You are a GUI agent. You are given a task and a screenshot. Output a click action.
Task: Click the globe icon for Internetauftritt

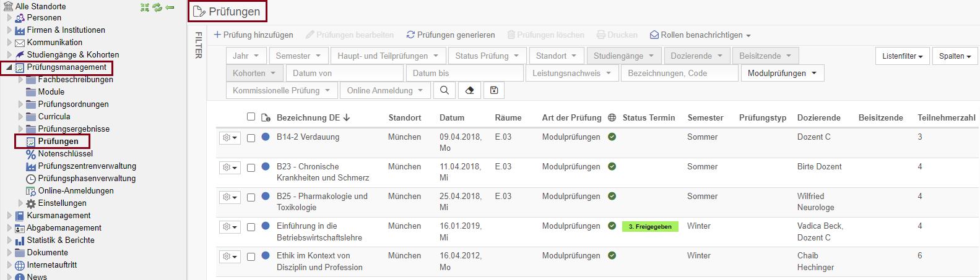point(20,265)
